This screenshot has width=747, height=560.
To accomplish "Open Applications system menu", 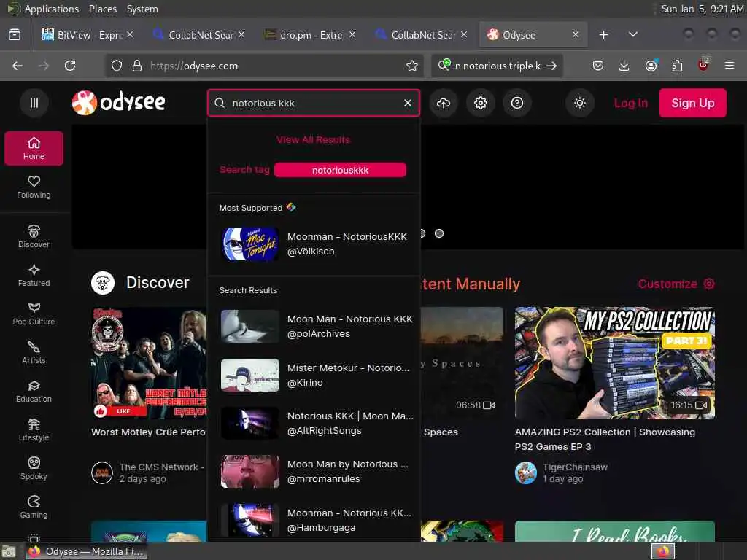I will click(52, 9).
